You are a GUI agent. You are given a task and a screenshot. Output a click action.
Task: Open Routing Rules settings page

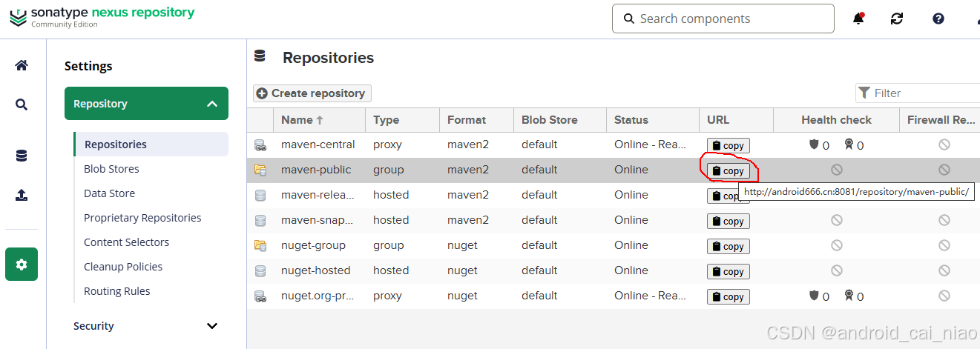coord(117,291)
